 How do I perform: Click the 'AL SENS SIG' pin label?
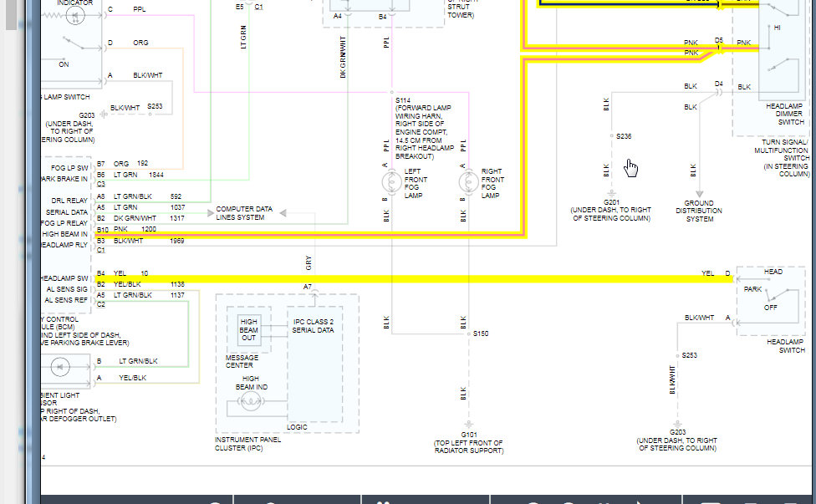pos(67,289)
